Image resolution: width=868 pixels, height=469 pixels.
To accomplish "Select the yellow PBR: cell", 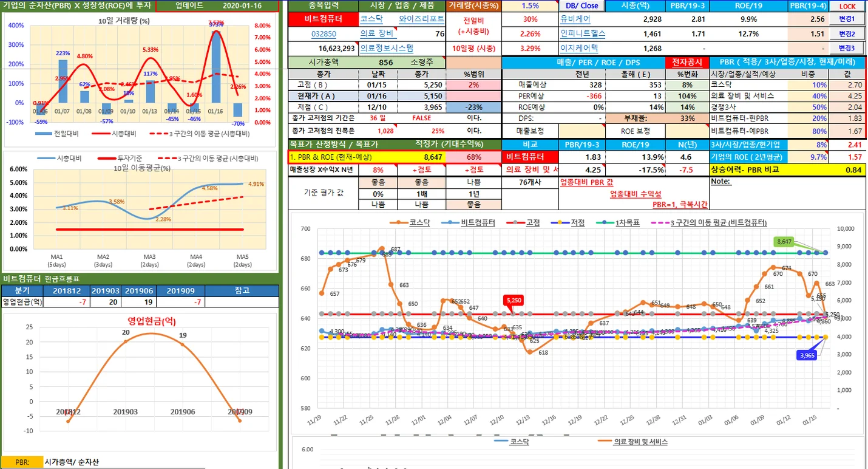I will click(22, 462).
